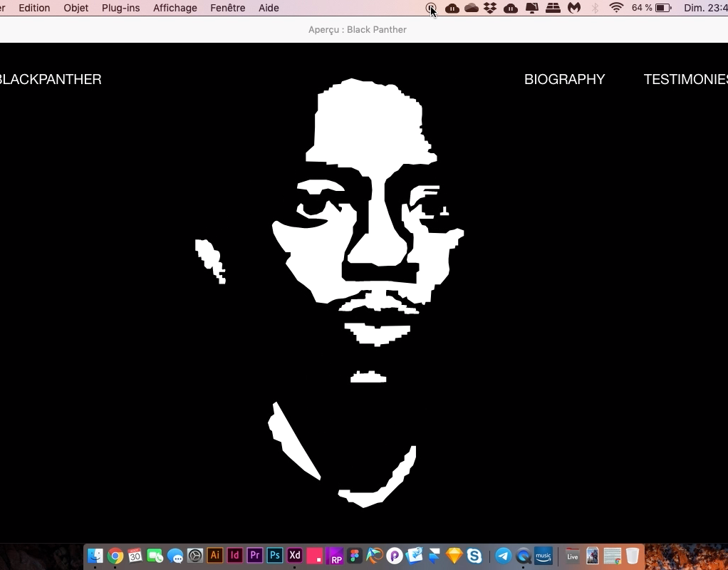Viewport: 728px width, 570px height.
Task: Open the TESTIMONIES nav link
Action: [x=686, y=79]
